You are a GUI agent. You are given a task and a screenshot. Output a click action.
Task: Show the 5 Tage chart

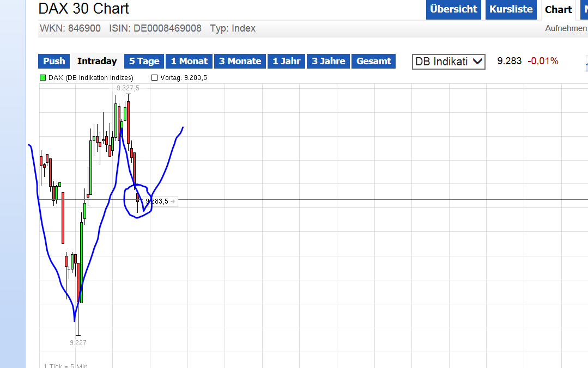[x=144, y=61]
